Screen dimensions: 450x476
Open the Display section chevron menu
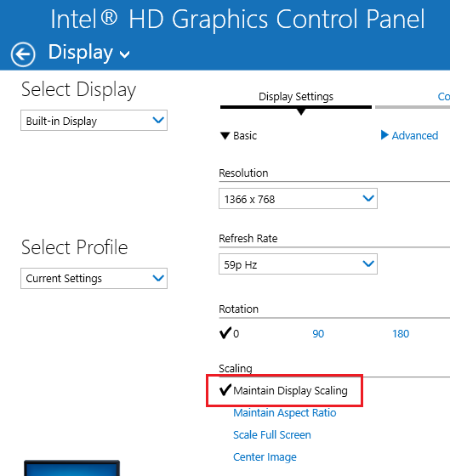[124, 54]
